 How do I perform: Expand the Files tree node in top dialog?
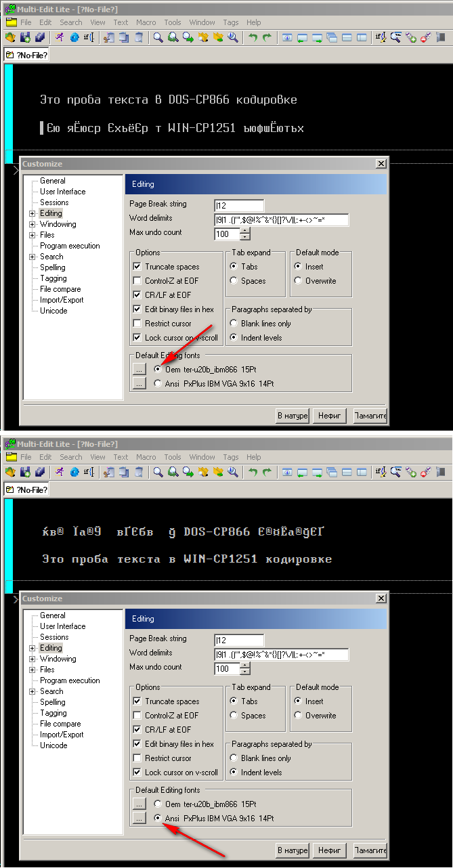pyautogui.click(x=32, y=235)
